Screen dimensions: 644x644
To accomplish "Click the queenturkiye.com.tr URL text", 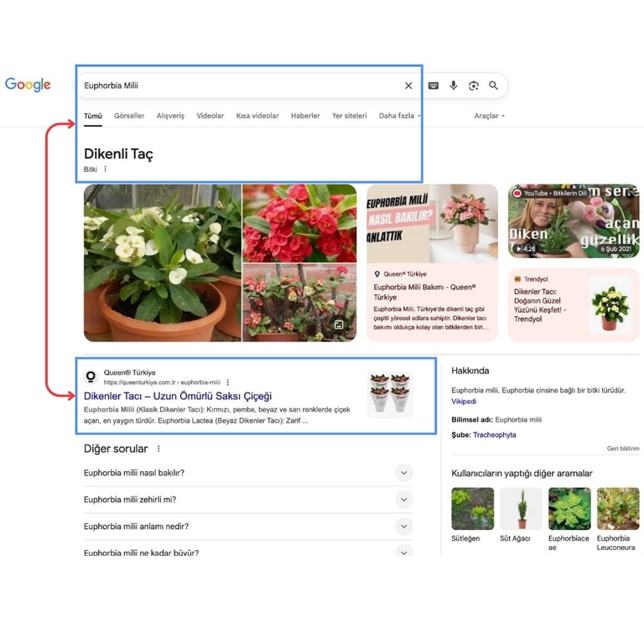I will coord(162,382).
